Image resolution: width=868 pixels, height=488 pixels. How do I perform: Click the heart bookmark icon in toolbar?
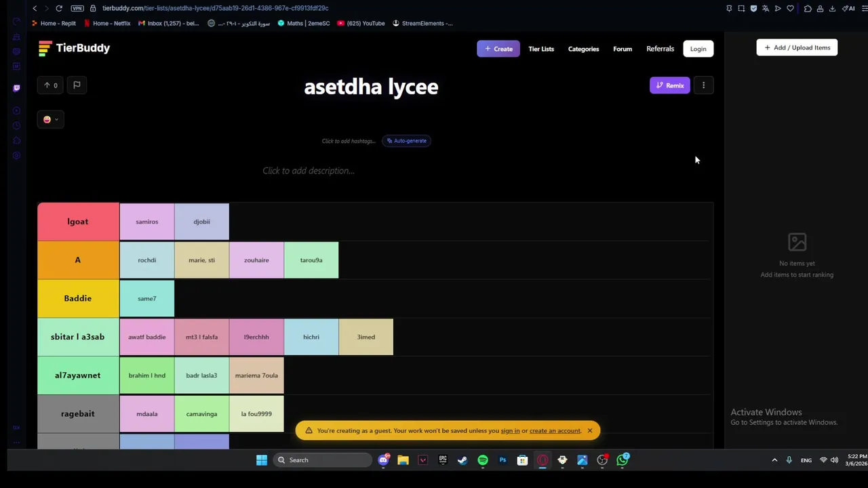click(x=790, y=8)
